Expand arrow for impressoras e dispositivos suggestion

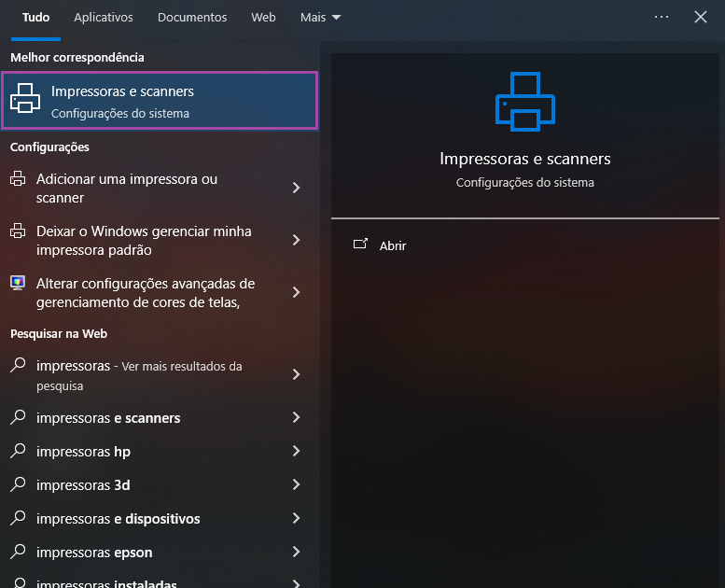pyautogui.click(x=297, y=518)
